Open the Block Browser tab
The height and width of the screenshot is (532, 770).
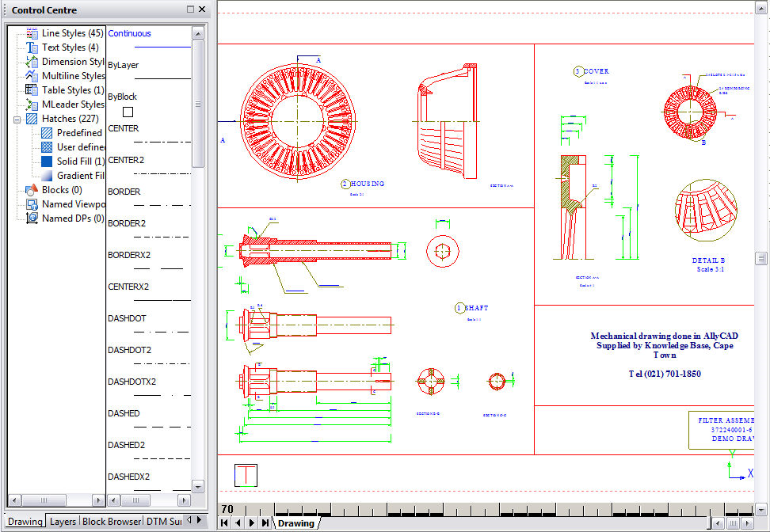pos(110,522)
